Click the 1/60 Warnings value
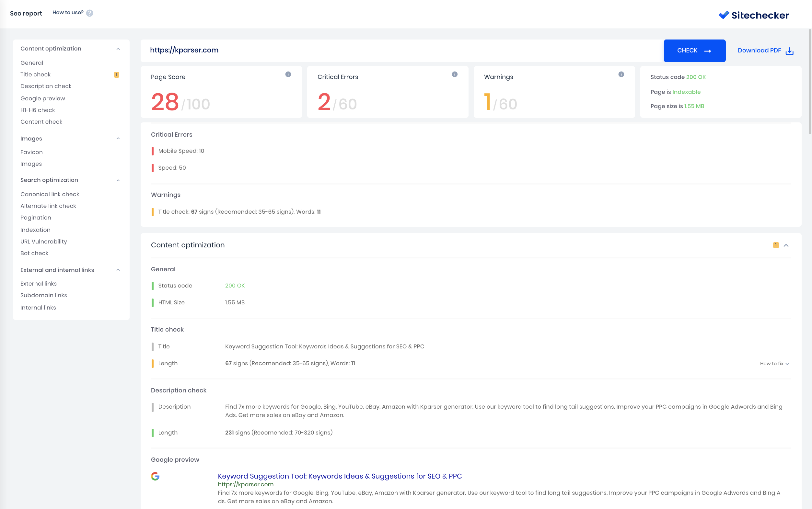Viewport: 812px width, 509px height. pyautogui.click(x=501, y=102)
